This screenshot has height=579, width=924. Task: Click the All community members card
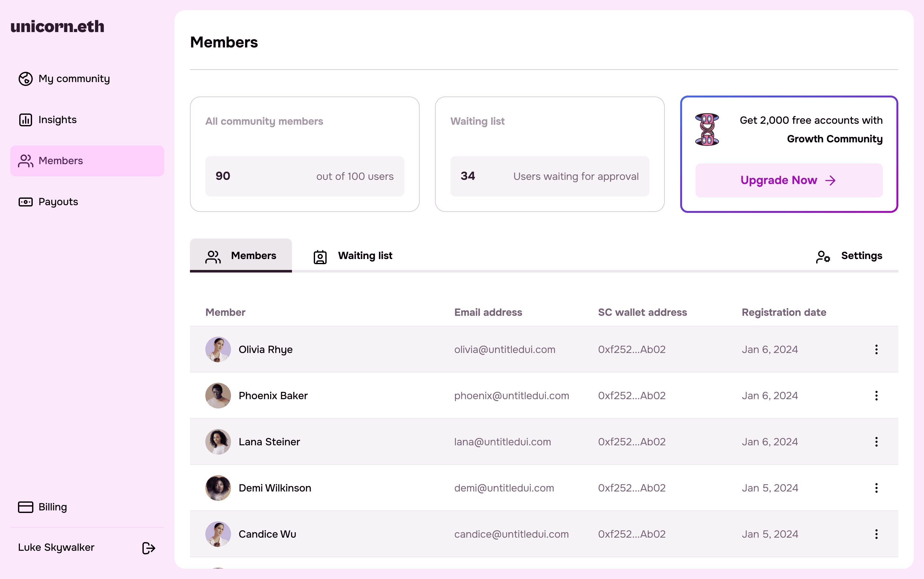click(305, 154)
